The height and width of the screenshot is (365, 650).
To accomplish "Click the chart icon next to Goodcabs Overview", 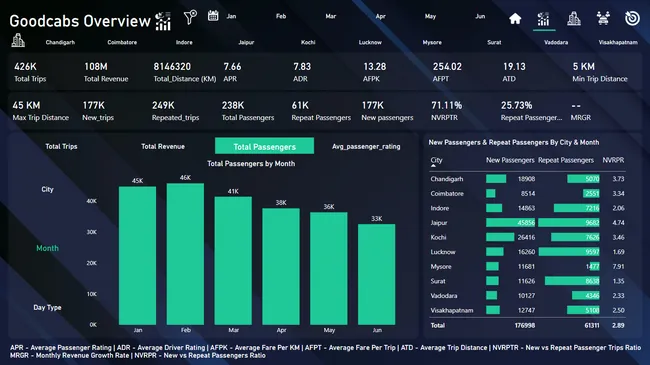I will pos(163,21).
